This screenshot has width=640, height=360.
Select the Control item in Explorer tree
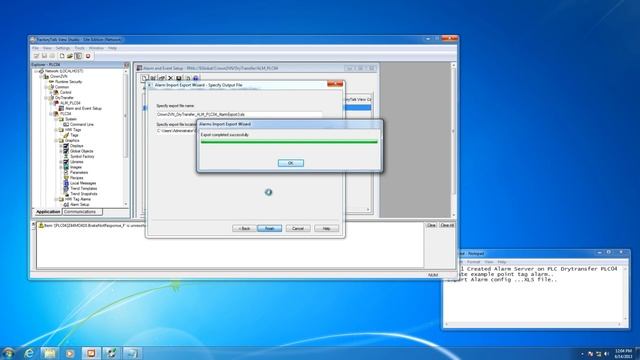tap(65, 92)
